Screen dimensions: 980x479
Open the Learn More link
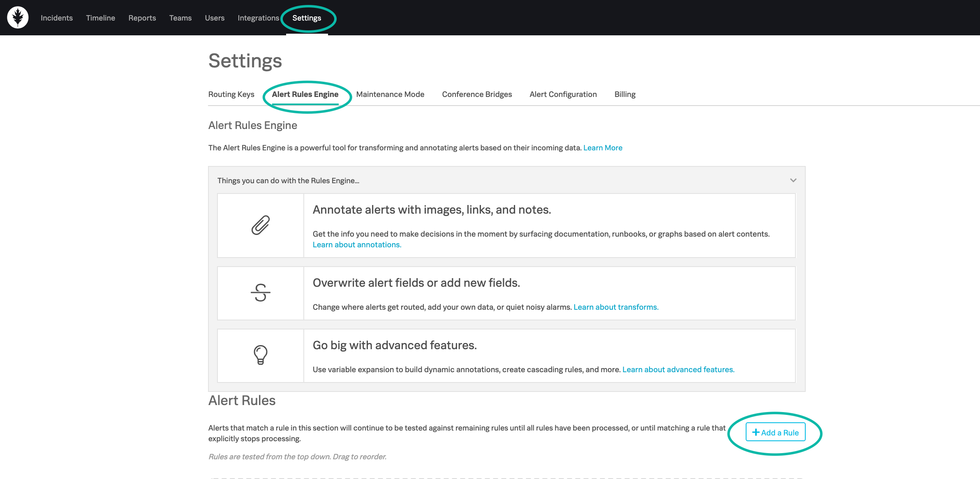pos(602,147)
